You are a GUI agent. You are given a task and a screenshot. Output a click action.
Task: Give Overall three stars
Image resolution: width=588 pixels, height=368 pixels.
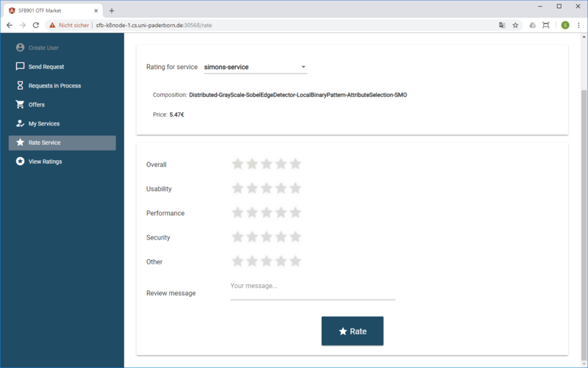[267, 164]
